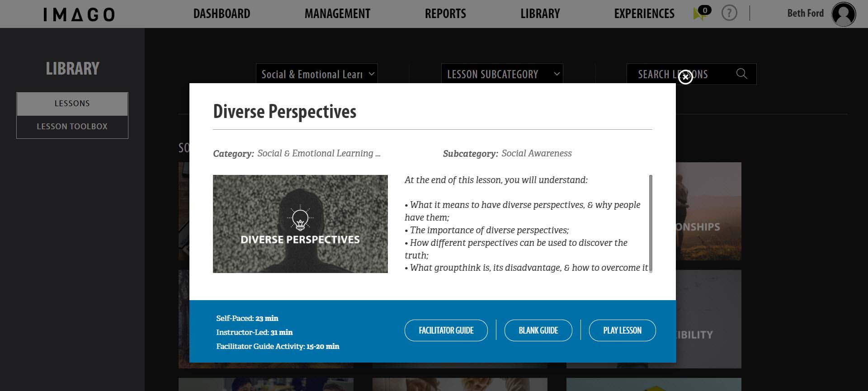
Task: Click the Instructor-Led: 31 min text
Action: 255,332
